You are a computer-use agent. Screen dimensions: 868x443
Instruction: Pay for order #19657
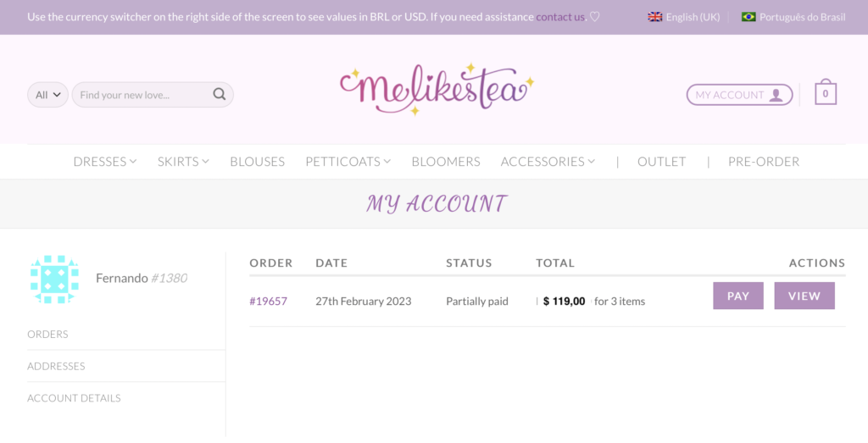click(x=738, y=296)
